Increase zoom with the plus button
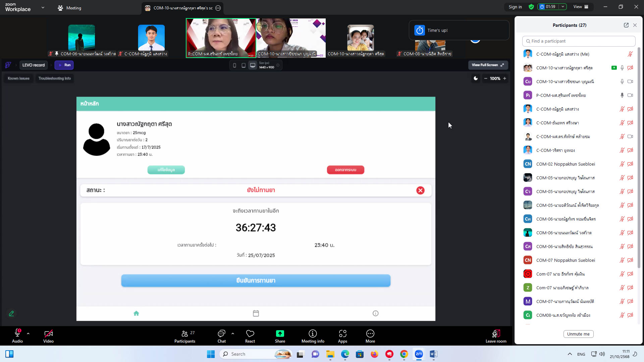 [504, 78]
